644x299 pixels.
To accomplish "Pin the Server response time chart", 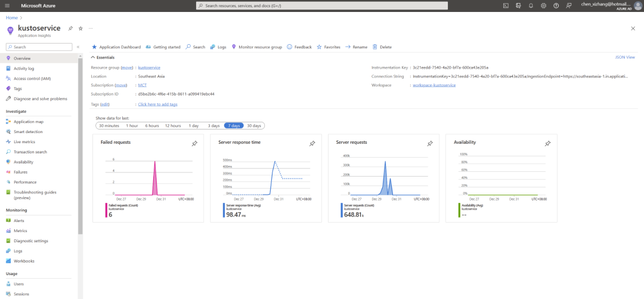I will (312, 144).
